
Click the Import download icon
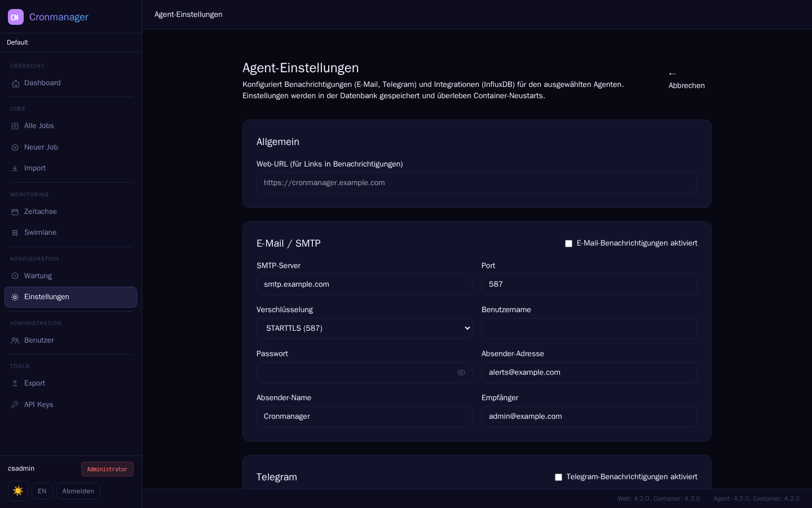click(15, 169)
